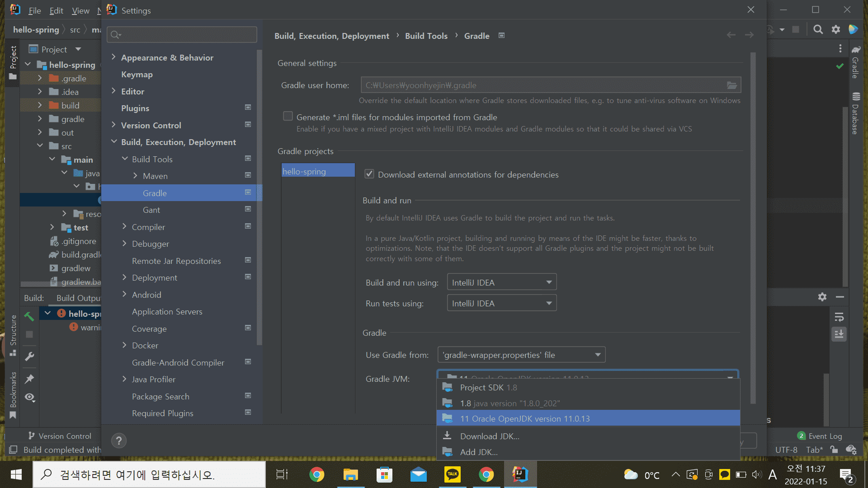Click the Settings search input field

182,35
